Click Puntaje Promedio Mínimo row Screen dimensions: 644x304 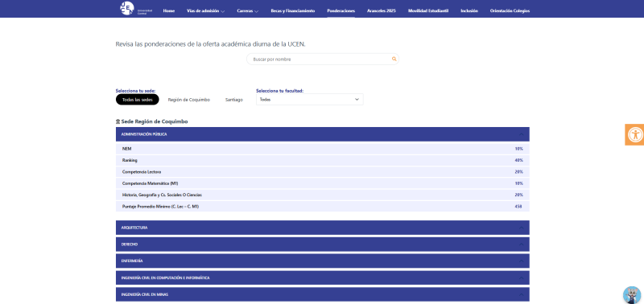tap(323, 207)
